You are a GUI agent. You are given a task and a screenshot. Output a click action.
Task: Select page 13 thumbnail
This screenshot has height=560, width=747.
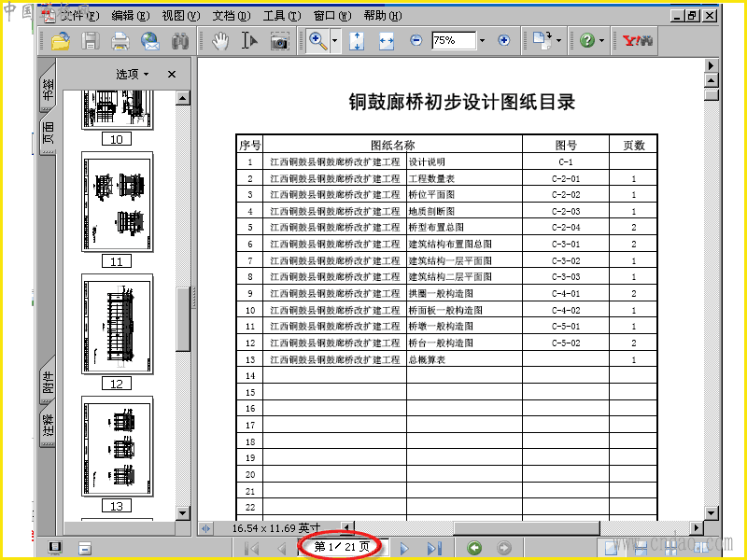coord(118,446)
